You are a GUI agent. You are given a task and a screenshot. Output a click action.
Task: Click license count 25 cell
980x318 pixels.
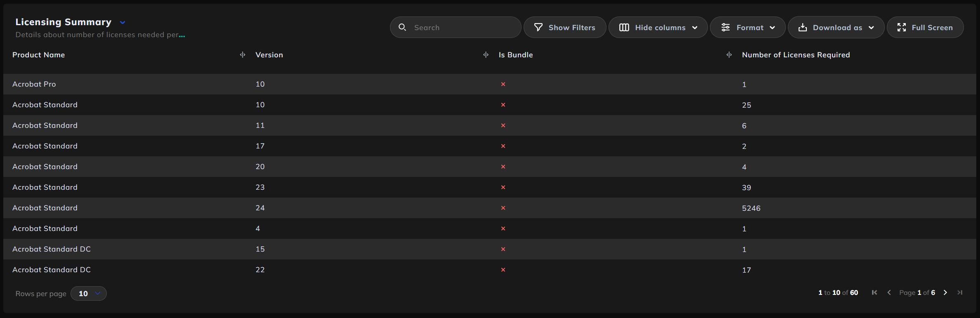(x=747, y=105)
